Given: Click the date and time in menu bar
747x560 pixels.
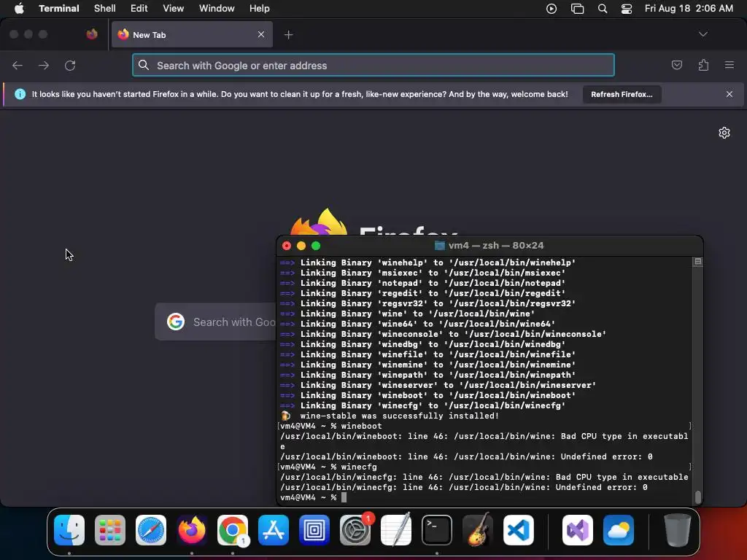Looking at the screenshot, I should [x=689, y=9].
